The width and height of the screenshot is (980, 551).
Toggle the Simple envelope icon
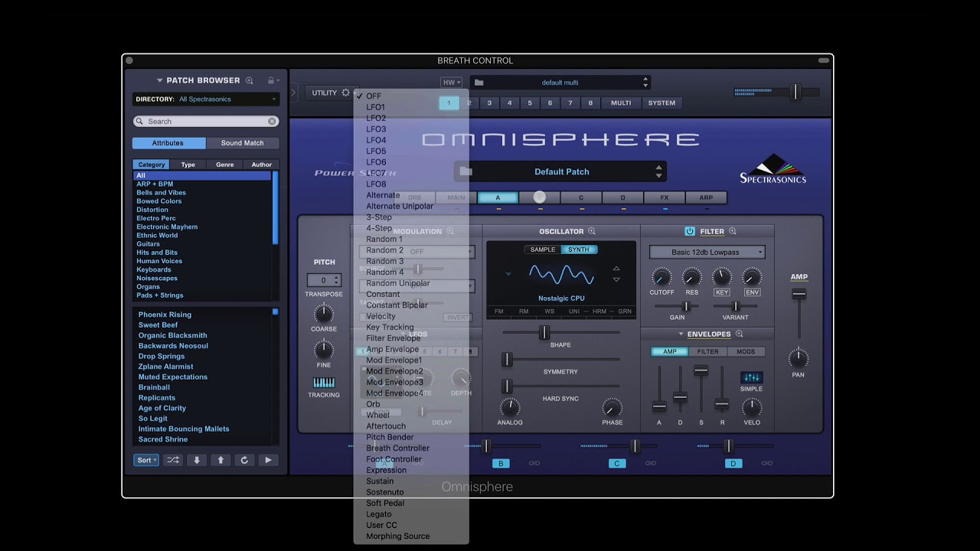coord(751,377)
